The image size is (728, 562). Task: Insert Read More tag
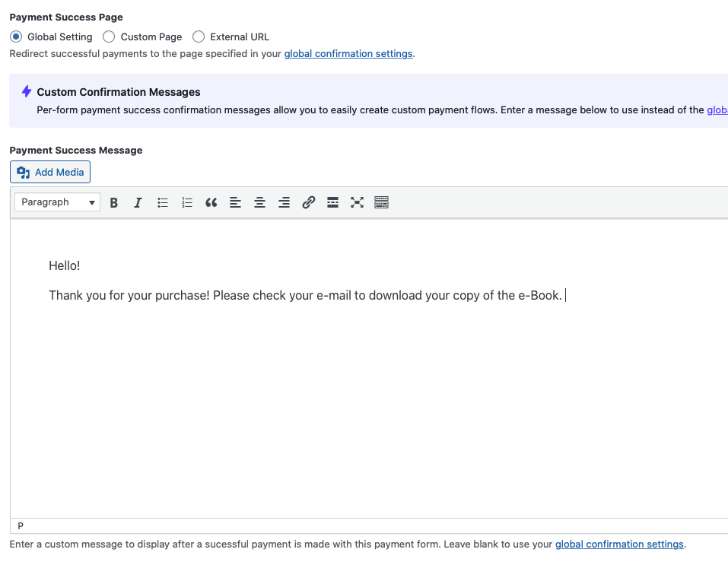click(332, 202)
